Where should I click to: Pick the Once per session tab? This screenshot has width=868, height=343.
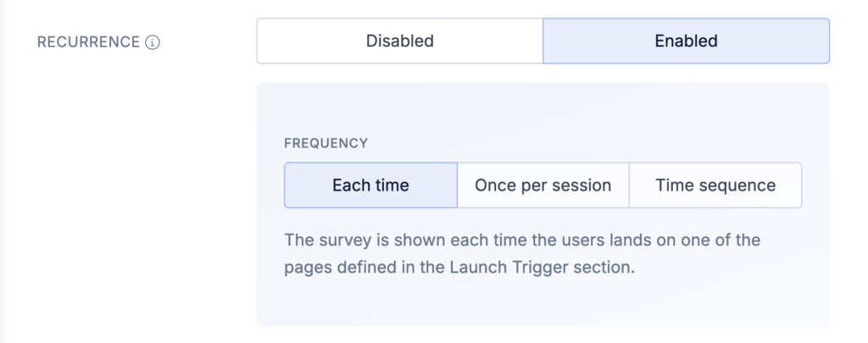click(542, 185)
